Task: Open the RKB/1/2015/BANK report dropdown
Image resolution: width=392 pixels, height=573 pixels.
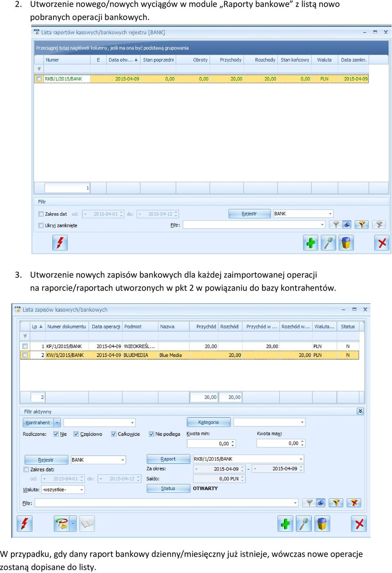Action: (301, 459)
